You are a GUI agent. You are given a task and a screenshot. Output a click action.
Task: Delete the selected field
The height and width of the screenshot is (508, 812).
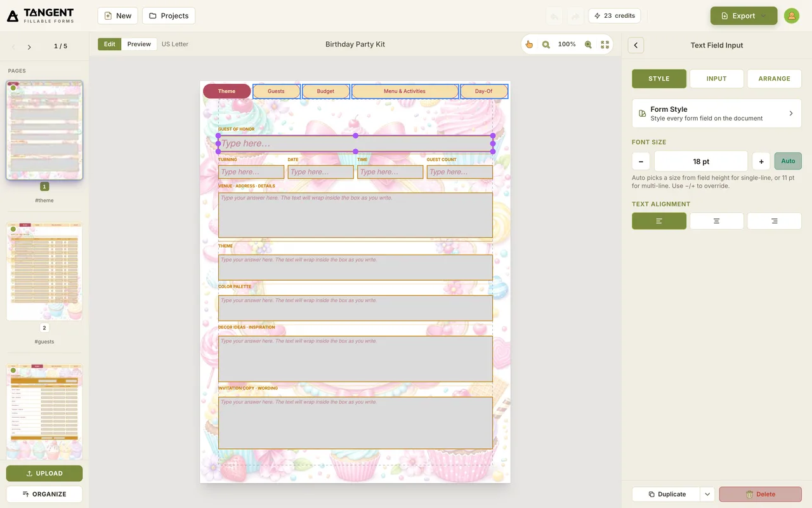[x=761, y=494]
